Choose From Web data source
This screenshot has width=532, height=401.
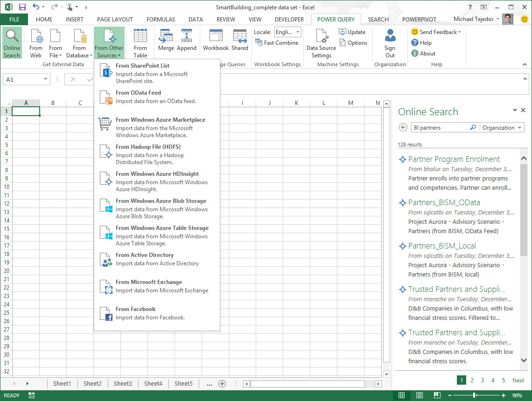pyautogui.click(x=35, y=43)
